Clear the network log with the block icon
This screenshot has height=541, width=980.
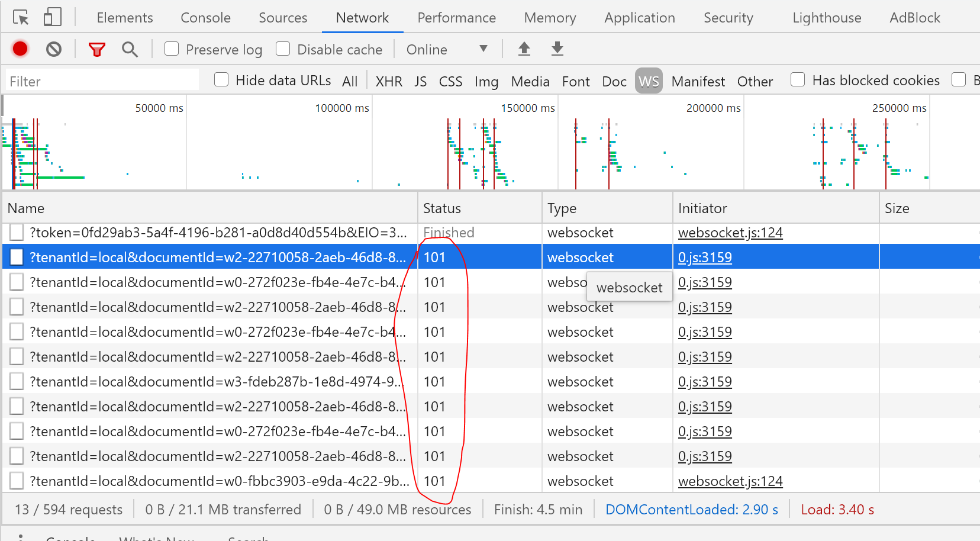point(54,49)
